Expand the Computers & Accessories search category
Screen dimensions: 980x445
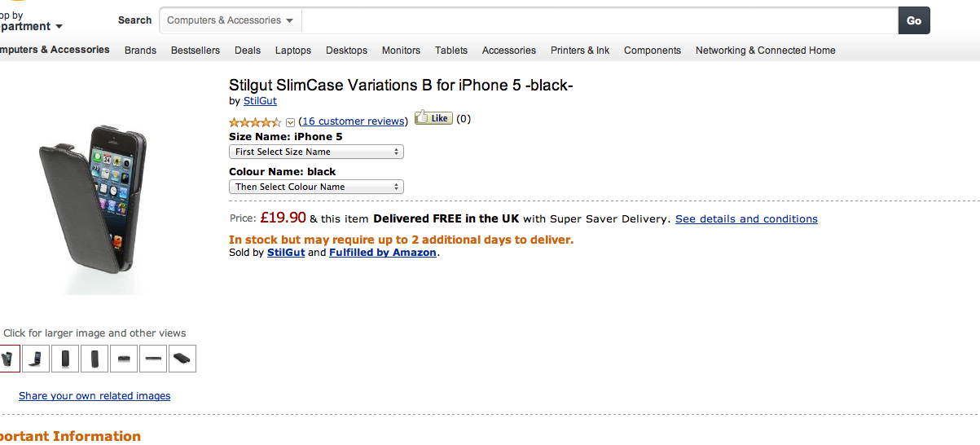tap(231, 20)
